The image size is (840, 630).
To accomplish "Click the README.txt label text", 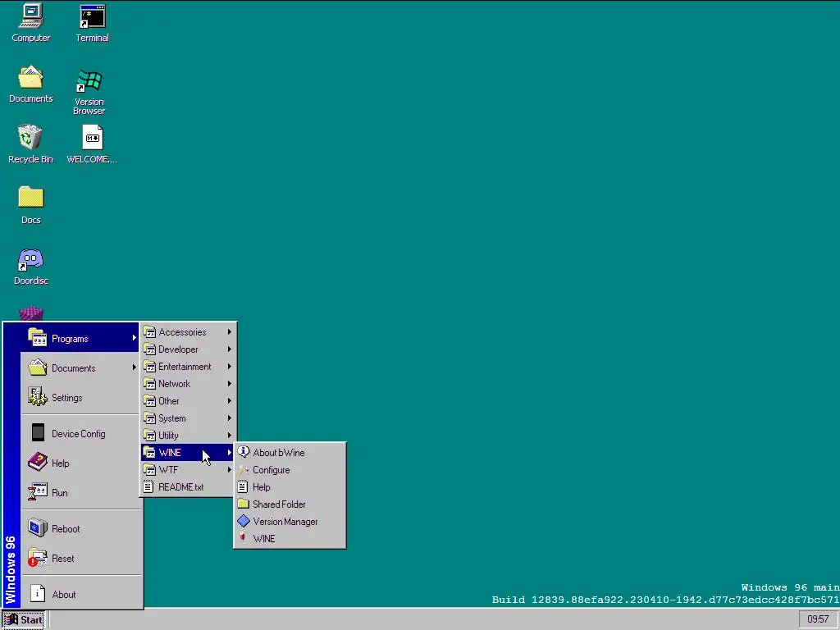I will [181, 487].
